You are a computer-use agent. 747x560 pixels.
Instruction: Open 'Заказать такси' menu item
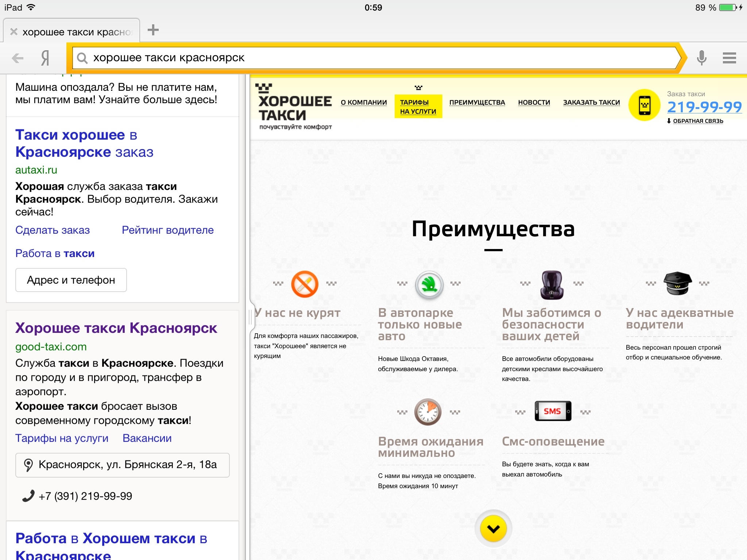click(x=591, y=102)
